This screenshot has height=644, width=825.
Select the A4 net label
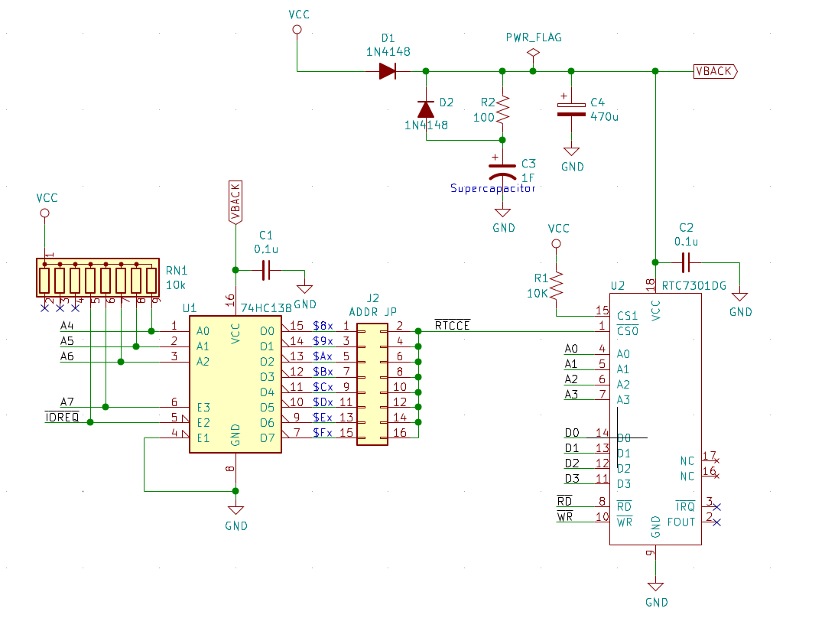point(67,325)
